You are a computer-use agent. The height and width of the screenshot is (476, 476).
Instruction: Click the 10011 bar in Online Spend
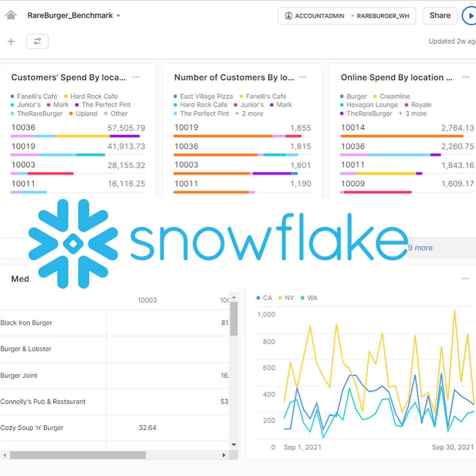pos(381,173)
